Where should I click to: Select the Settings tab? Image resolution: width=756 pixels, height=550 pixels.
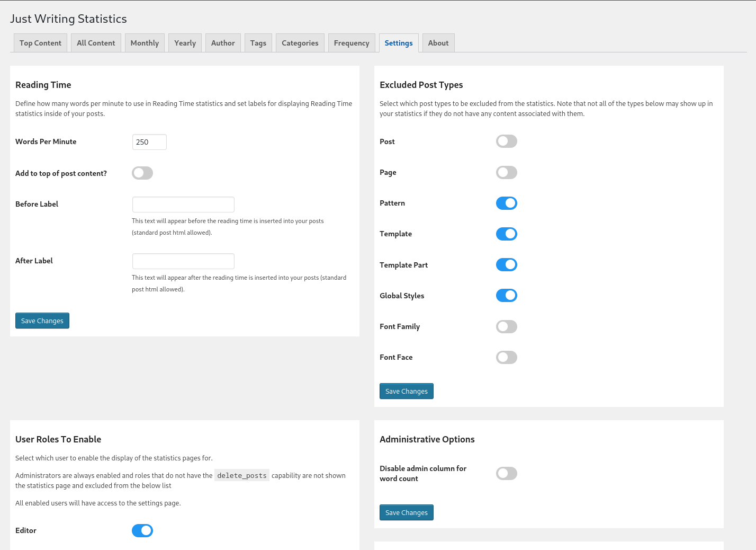coord(399,43)
